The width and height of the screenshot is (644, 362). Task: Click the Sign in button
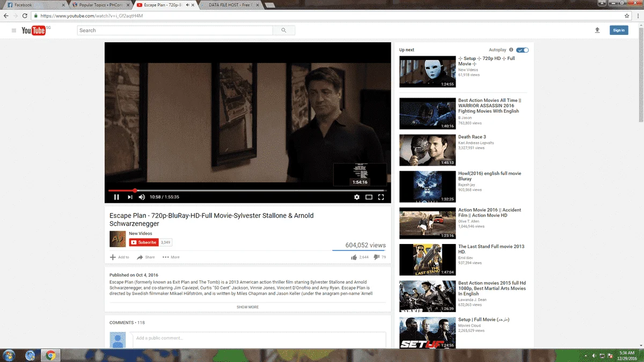(x=619, y=31)
